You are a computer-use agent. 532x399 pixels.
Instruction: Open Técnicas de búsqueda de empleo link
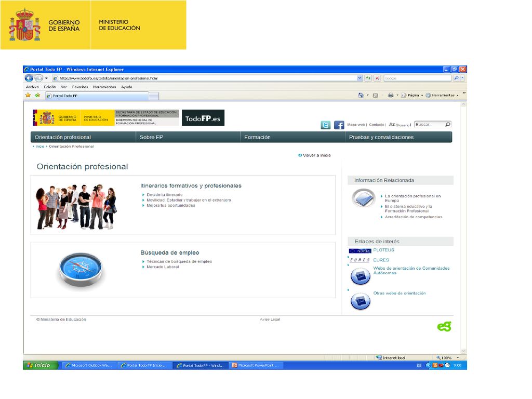point(179,262)
